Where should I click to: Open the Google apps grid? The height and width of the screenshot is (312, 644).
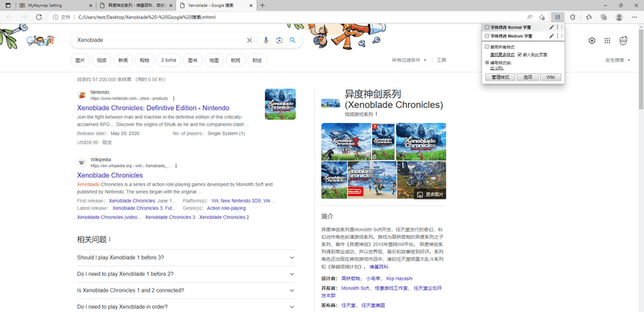pos(608,40)
